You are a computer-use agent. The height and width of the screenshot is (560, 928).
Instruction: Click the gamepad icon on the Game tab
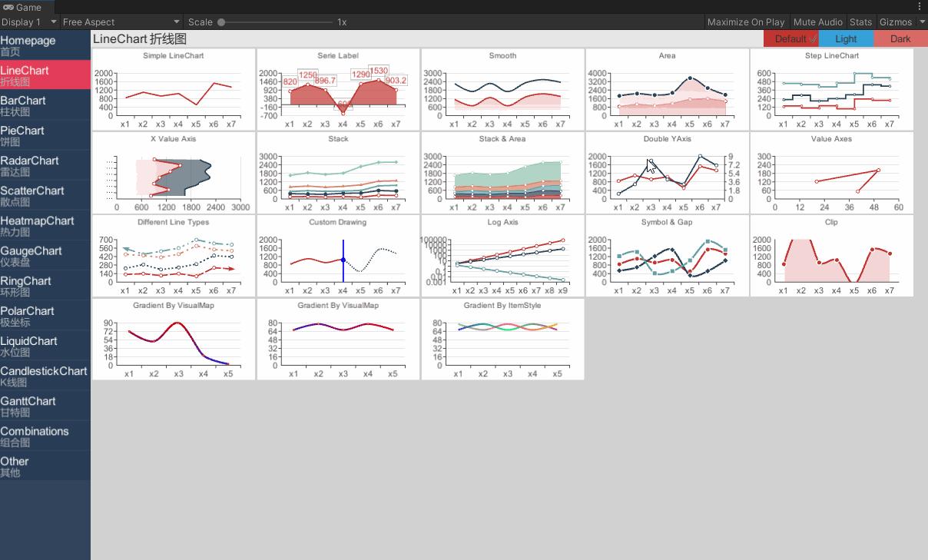click(x=8, y=6)
